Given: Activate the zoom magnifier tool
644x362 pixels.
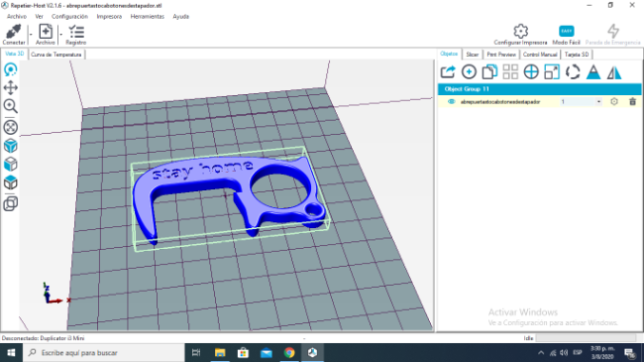Looking at the screenshot, I should pos(10,106).
